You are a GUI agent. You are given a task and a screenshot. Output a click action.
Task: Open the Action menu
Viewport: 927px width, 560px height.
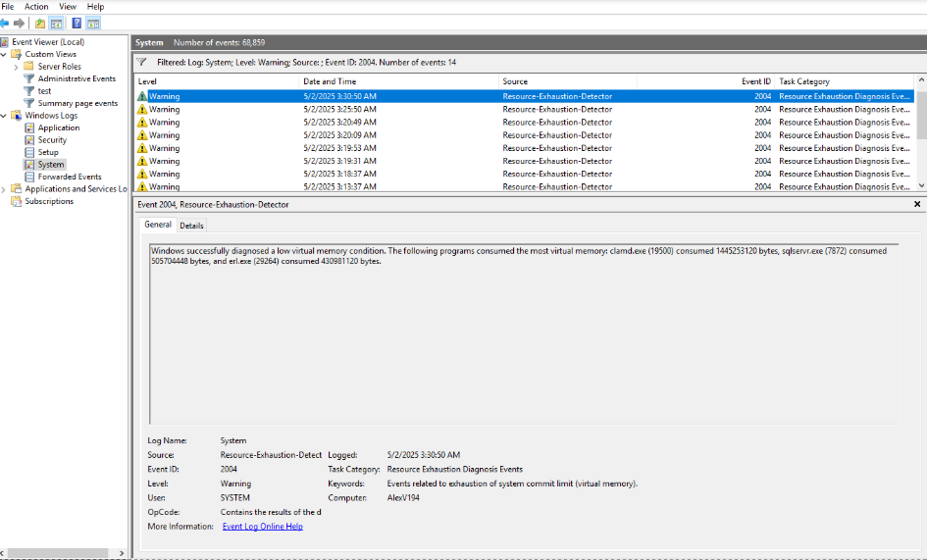click(x=36, y=7)
